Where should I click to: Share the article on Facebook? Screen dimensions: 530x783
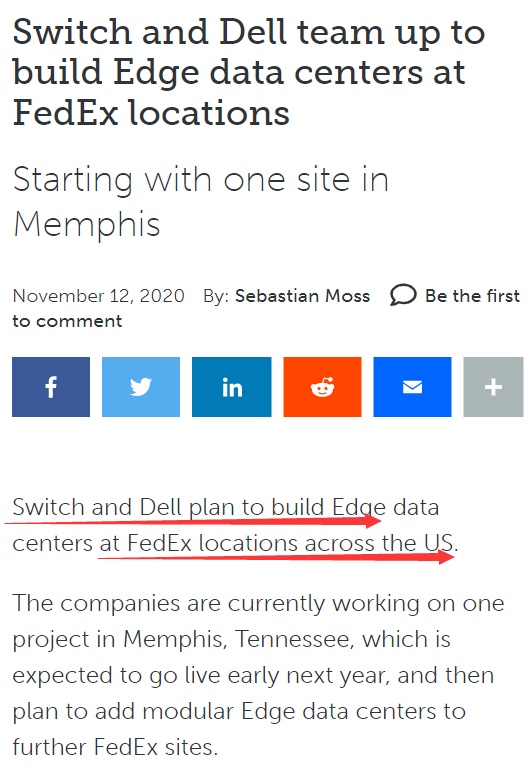tap(51, 387)
